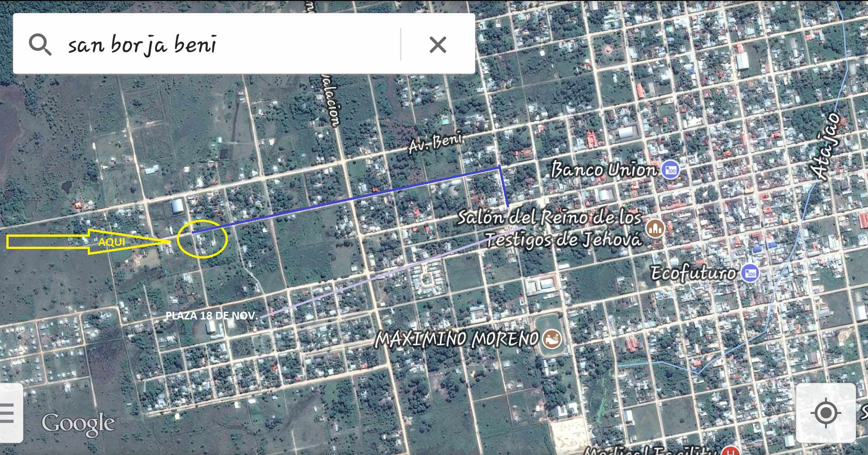Screen dimensions: 868x455
Task: Tap the Ecofuturo ATM marker icon
Action: [x=750, y=273]
